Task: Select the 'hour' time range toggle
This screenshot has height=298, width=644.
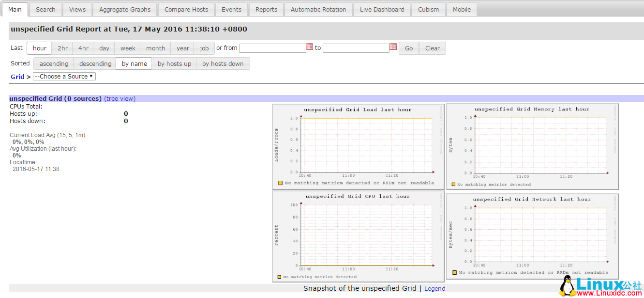Action: click(40, 48)
